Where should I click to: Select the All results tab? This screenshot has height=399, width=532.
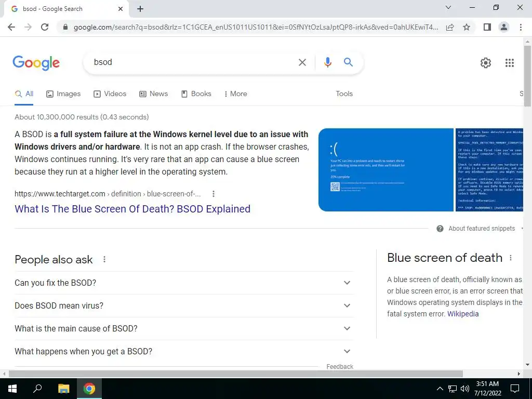(24, 94)
